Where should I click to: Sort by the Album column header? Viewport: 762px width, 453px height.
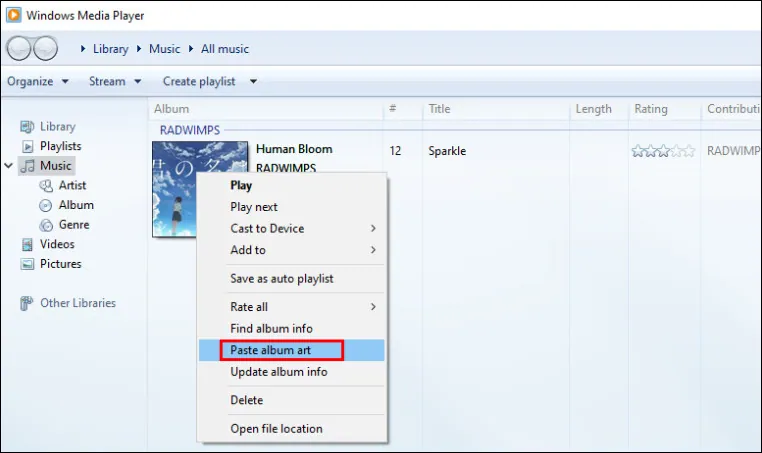[265, 109]
